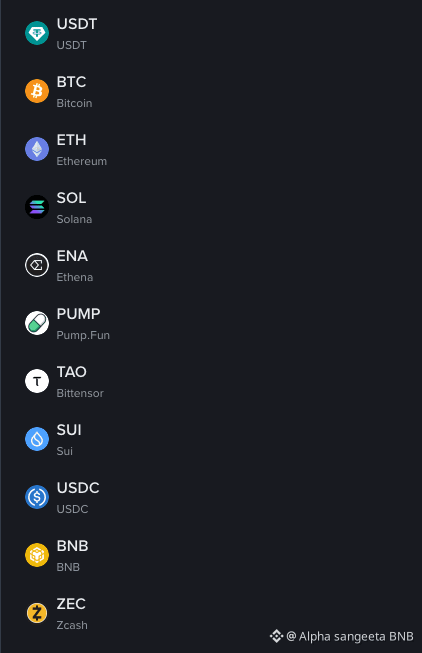Viewport: 422px width, 653px height.
Task: Click the orange Bitcoin logo icon
Action: pos(37,91)
